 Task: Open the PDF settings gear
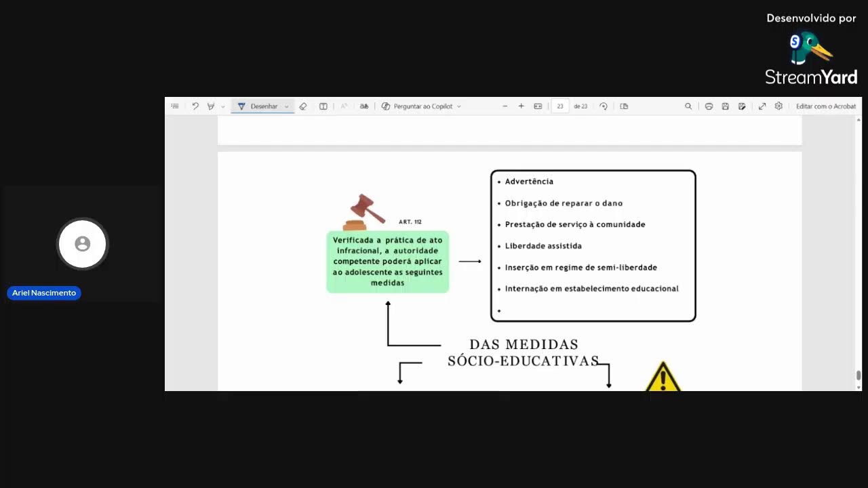click(x=778, y=106)
